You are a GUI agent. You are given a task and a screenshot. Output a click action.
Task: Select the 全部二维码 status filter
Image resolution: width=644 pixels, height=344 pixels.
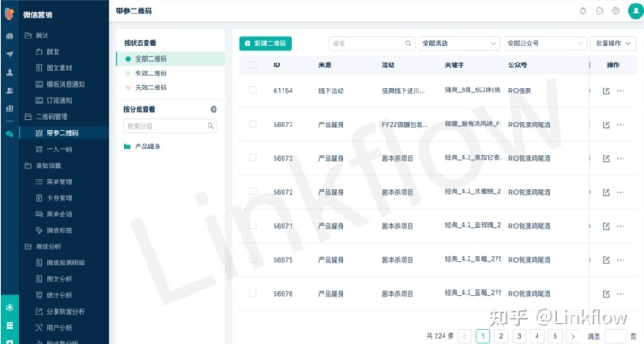[x=171, y=59]
